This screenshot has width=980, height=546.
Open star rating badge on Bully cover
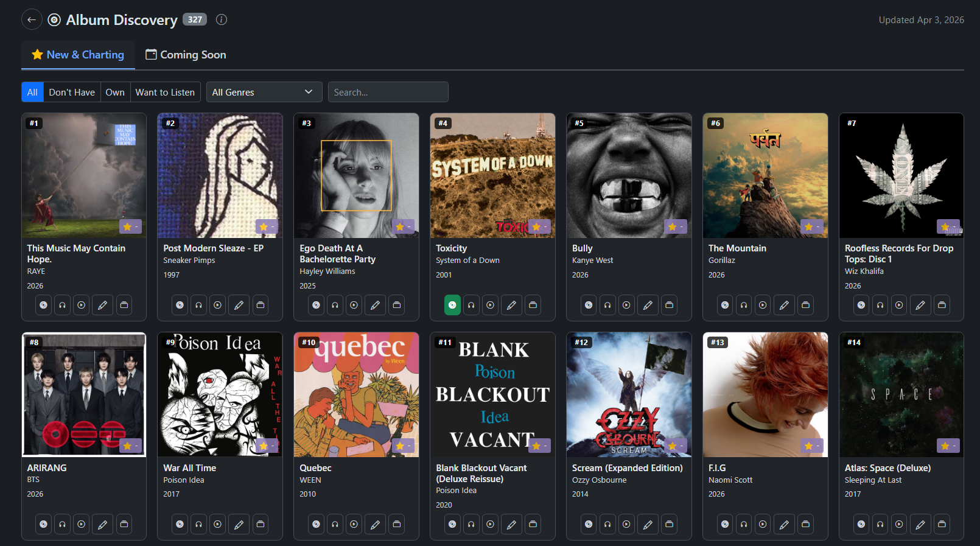pos(676,226)
